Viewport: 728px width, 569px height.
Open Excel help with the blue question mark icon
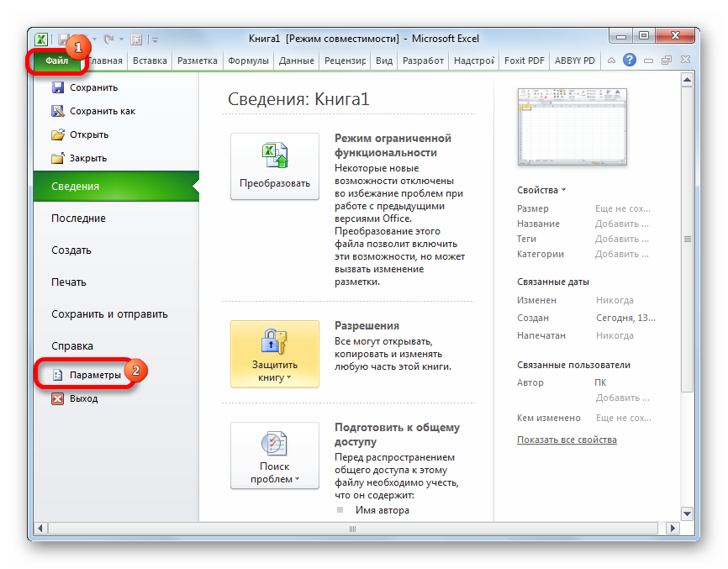[x=629, y=61]
